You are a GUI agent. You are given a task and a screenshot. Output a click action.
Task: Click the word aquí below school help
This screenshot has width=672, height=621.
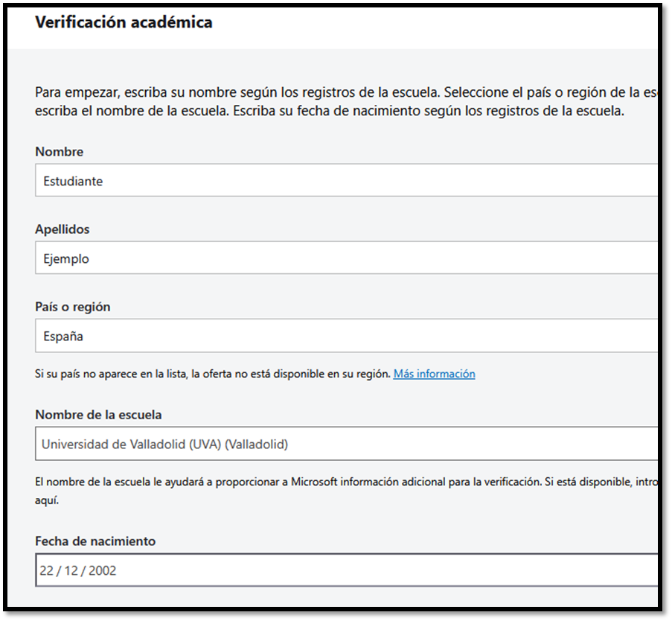pos(46,500)
